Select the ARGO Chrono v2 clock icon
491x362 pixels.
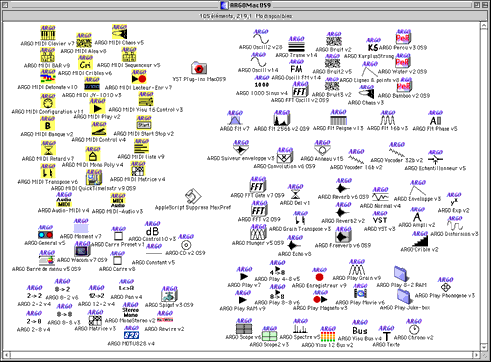click(x=414, y=326)
